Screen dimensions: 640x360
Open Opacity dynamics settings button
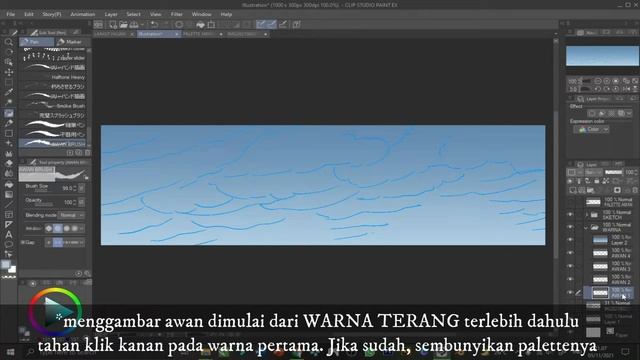tap(81, 202)
